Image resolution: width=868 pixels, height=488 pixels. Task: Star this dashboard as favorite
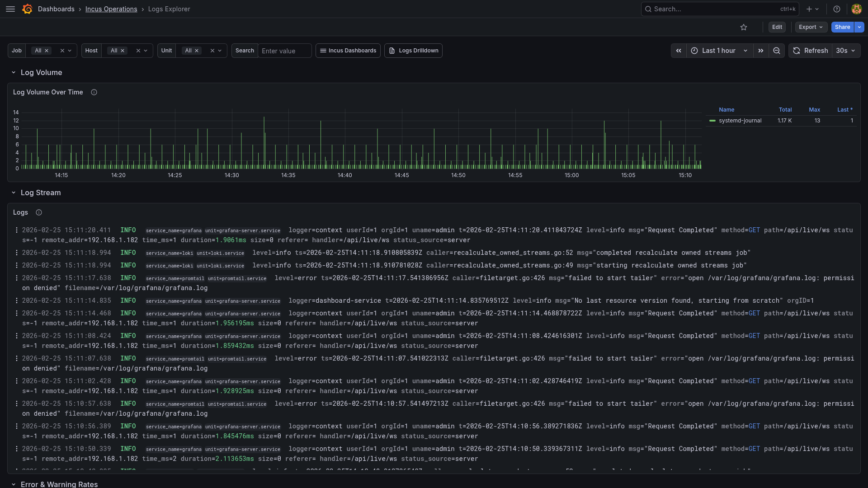click(x=744, y=27)
